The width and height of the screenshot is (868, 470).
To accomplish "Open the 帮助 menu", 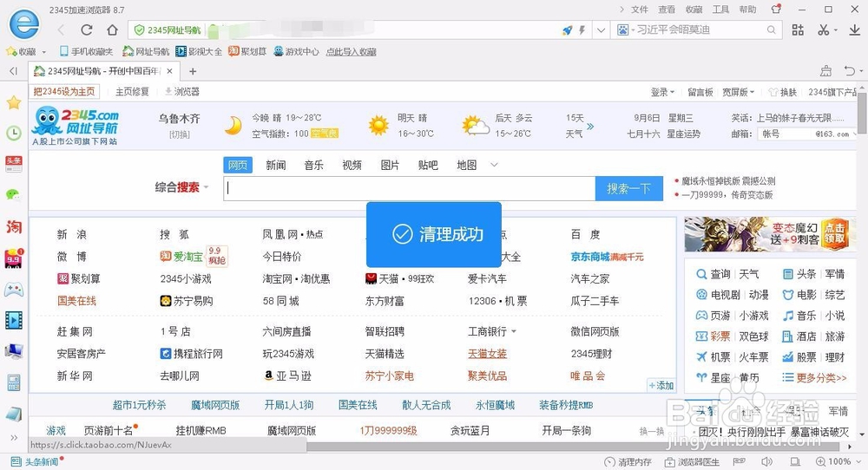I will [748, 10].
